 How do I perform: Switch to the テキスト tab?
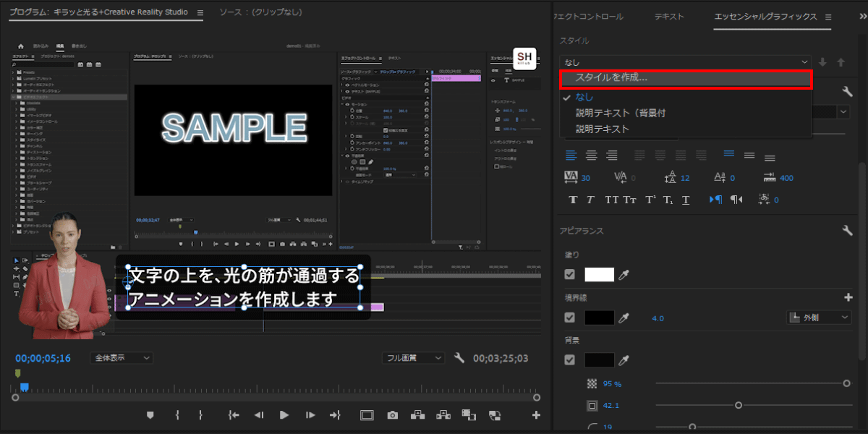tap(670, 17)
